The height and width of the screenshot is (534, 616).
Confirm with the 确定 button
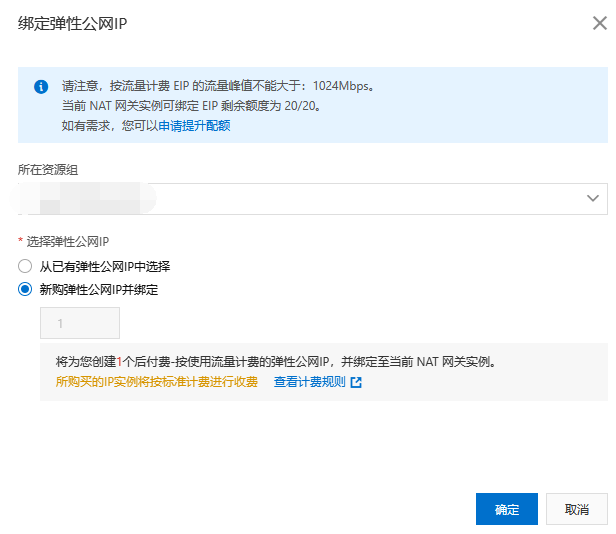pos(507,509)
